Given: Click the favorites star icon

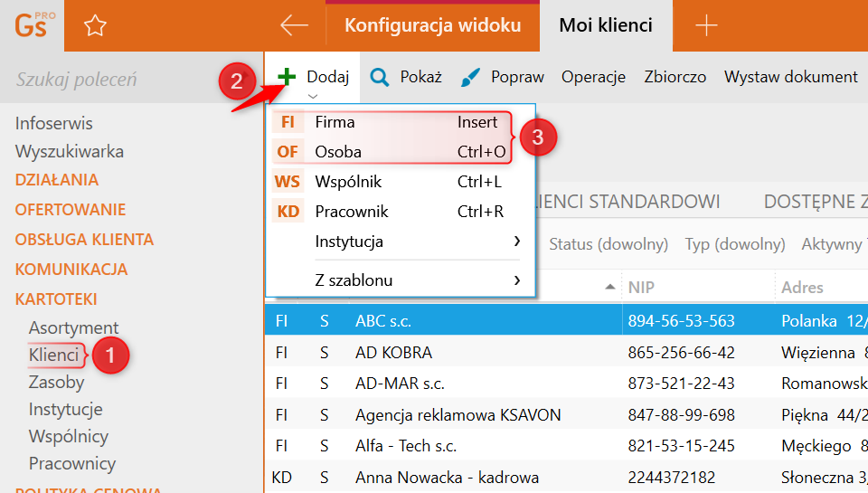Looking at the screenshot, I should (95, 26).
